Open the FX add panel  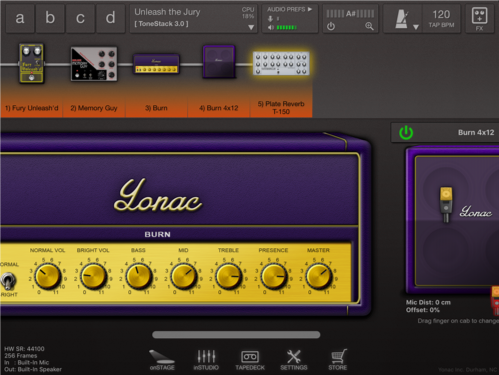point(479,18)
